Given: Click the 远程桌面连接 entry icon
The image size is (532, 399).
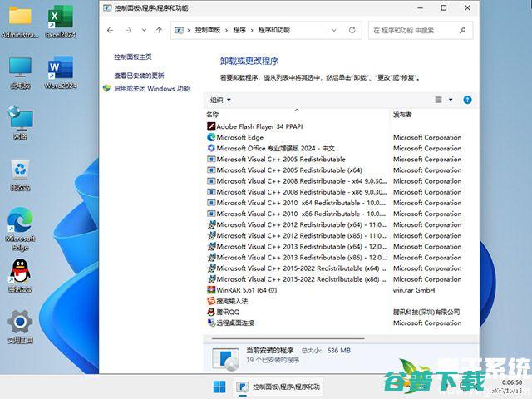Looking at the screenshot, I should [x=211, y=323].
